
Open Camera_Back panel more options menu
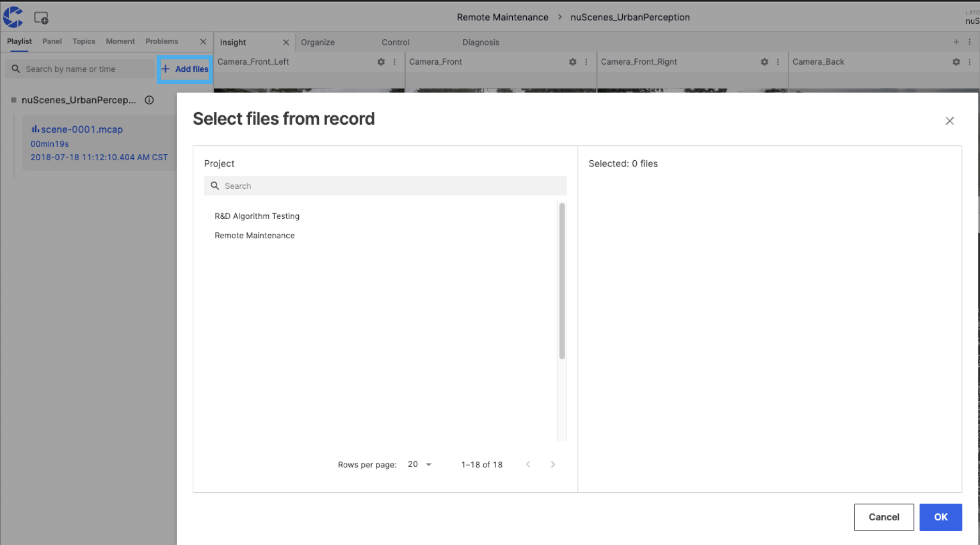click(970, 62)
